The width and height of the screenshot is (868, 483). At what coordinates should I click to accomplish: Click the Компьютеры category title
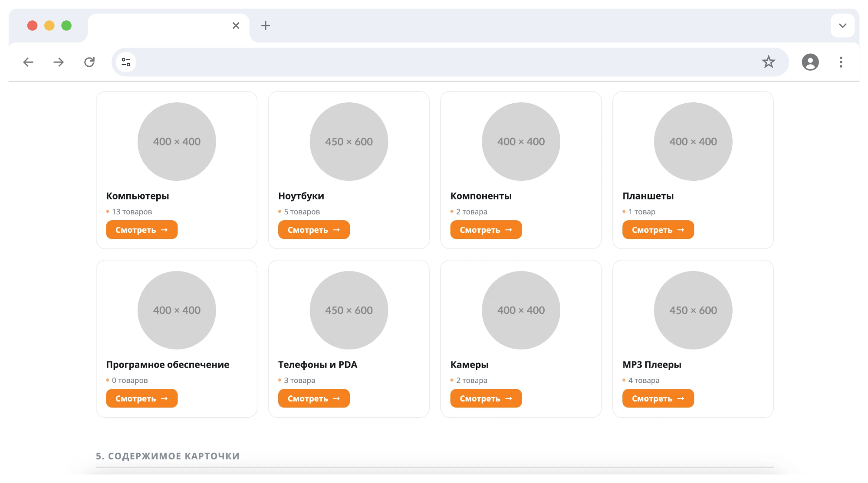click(x=138, y=196)
